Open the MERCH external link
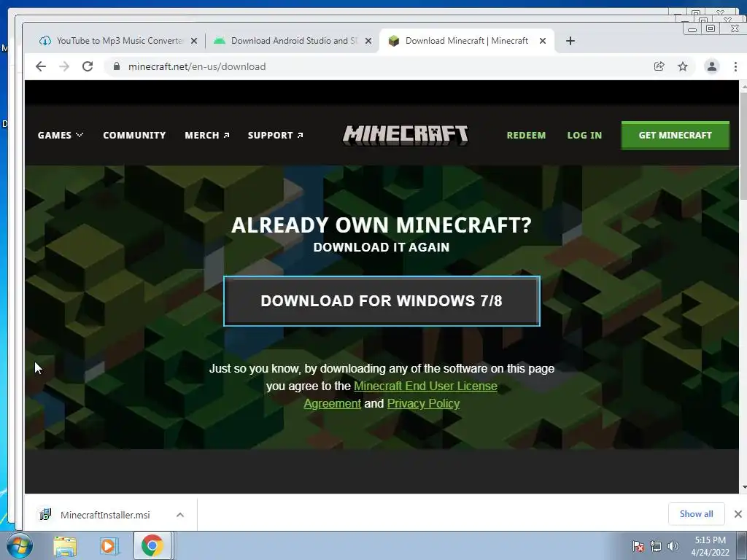 207,135
